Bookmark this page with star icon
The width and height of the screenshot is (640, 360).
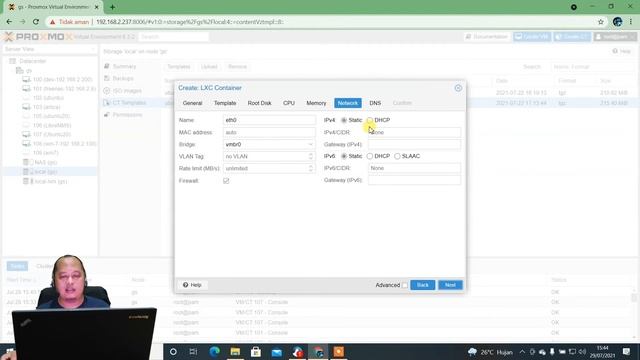click(601, 22)
